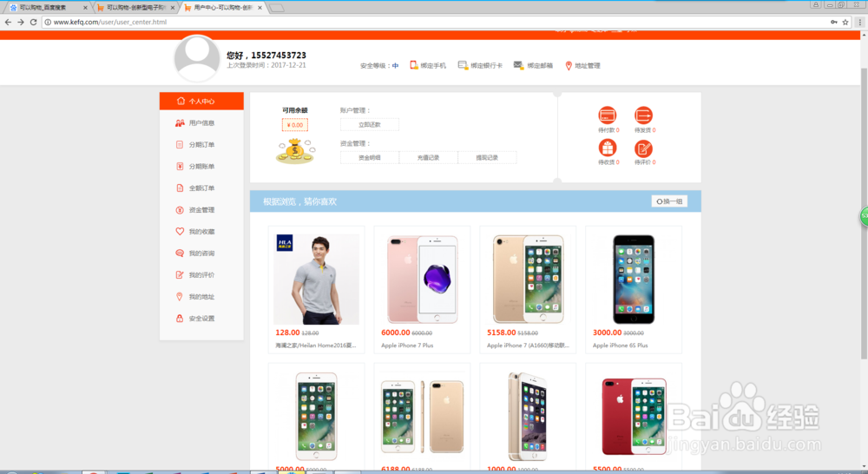
Task: Open the Heilan Home polo shirt product
Action: [x=316, y=279]
